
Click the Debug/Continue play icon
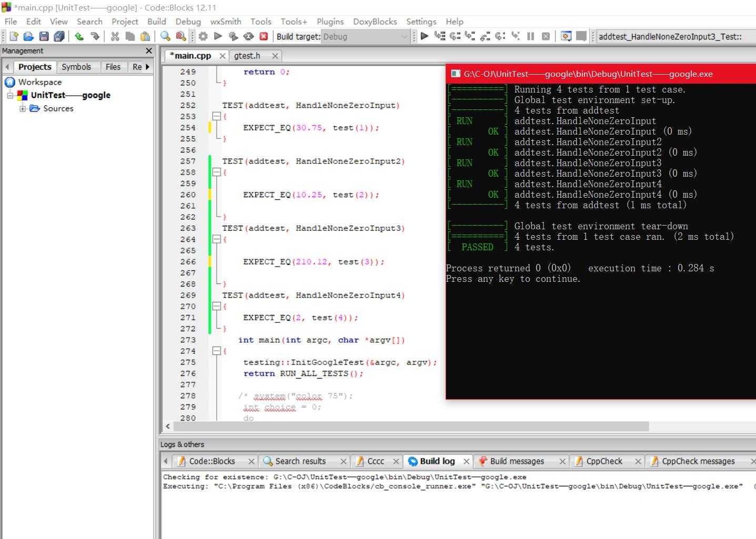pos(425,36)
